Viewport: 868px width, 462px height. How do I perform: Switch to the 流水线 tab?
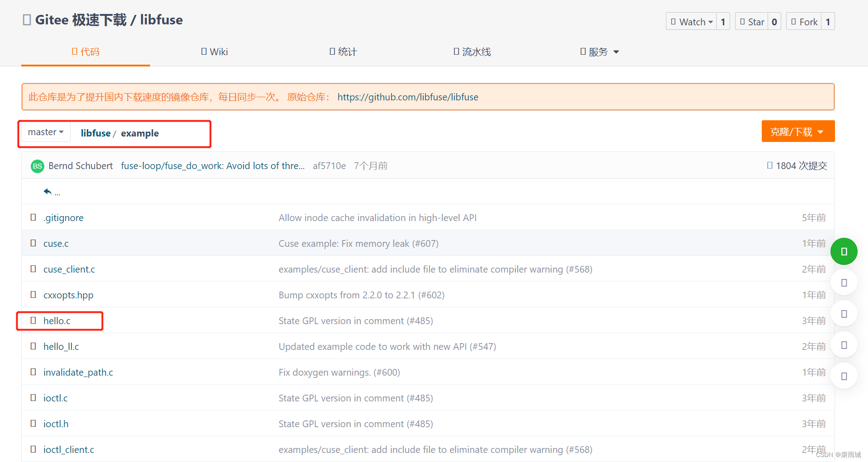(x=472, y=52)
